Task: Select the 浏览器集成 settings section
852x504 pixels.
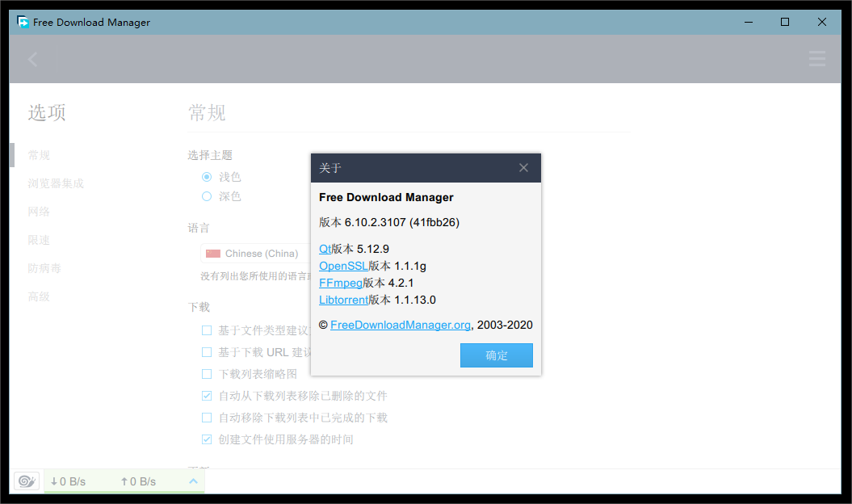Action: [56, 184]
